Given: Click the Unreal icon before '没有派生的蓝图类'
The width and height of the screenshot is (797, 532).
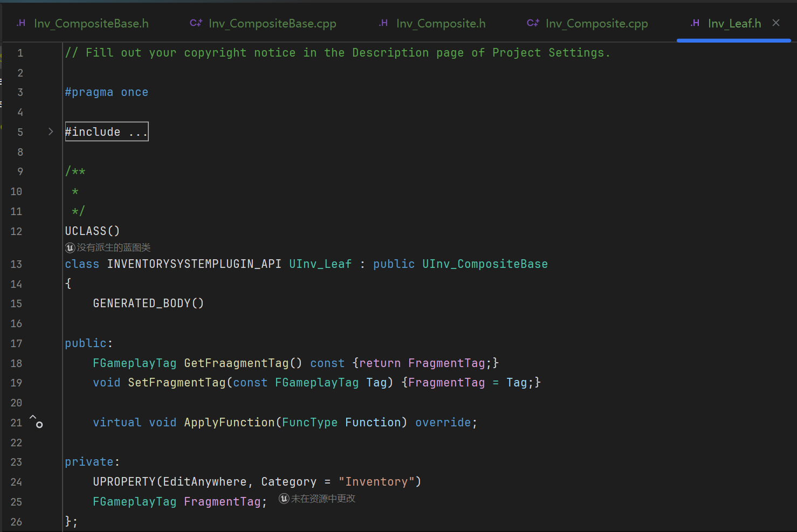Looking at the screenshot, I should 70,247.
